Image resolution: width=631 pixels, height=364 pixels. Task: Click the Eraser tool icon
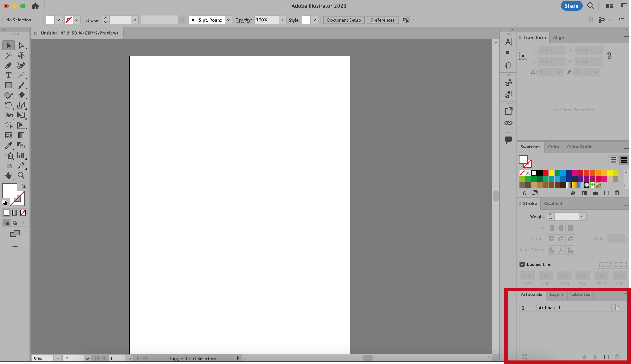click(21, 95)
